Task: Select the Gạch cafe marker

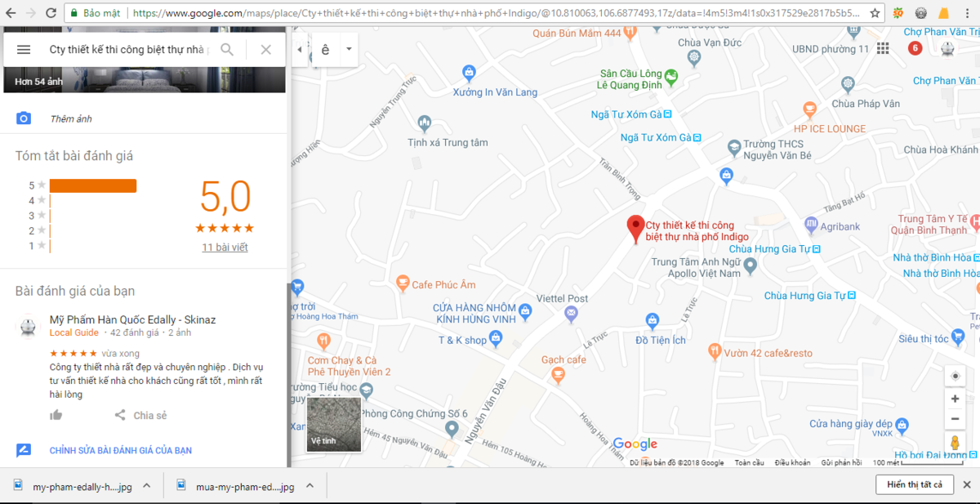Action: click(x=559, y=375)
